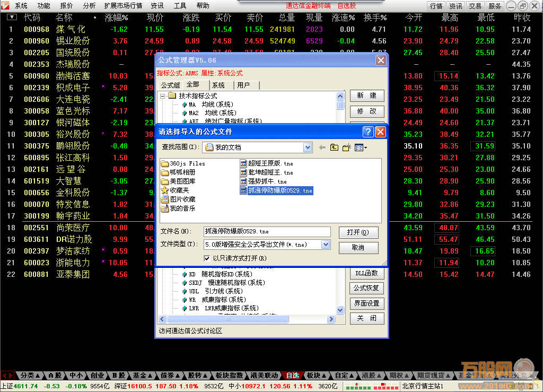Image resolution: width=543 pixels, height=392 pixels.
Task: Switch to 公式组 tab in formula manager
Action: click(x=170, y=85)
